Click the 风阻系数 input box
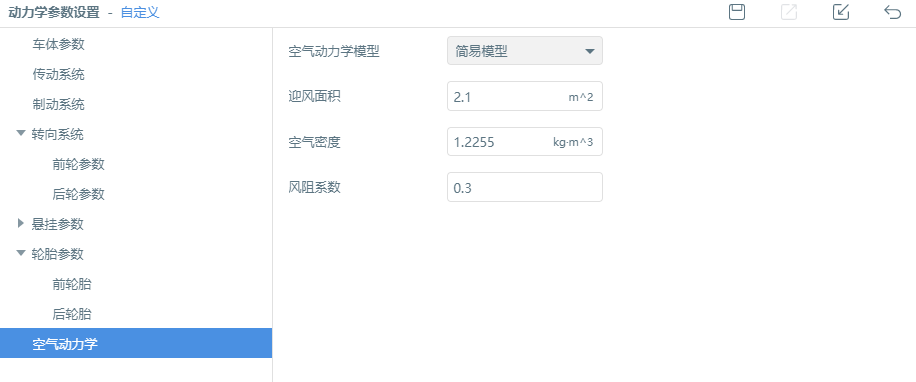Viewport: 916px width, 382px height. click(525, 187)
